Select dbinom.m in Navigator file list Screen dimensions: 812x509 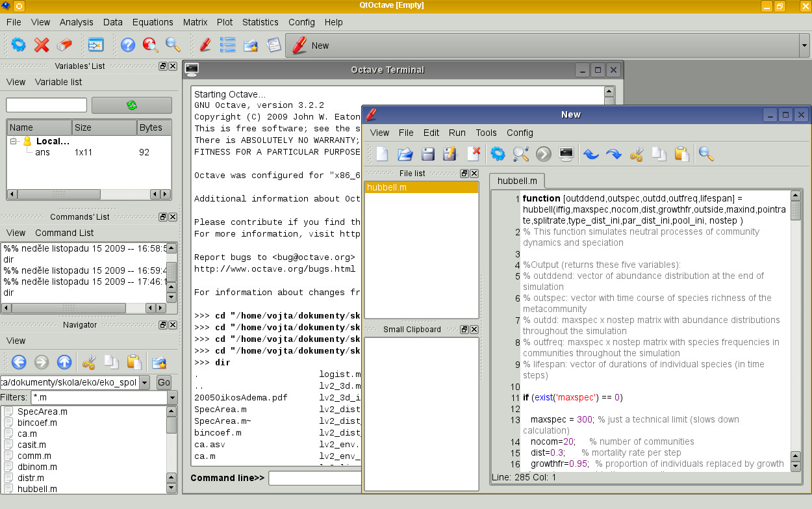click(37, 467)
